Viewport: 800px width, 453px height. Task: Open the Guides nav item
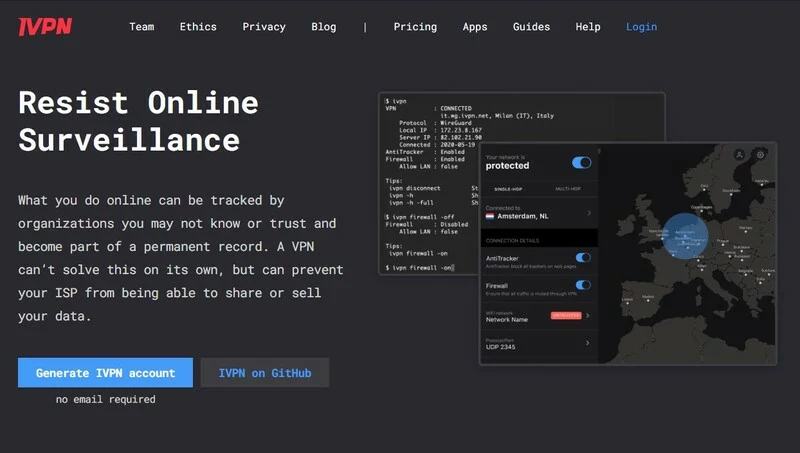click(532, 27)
